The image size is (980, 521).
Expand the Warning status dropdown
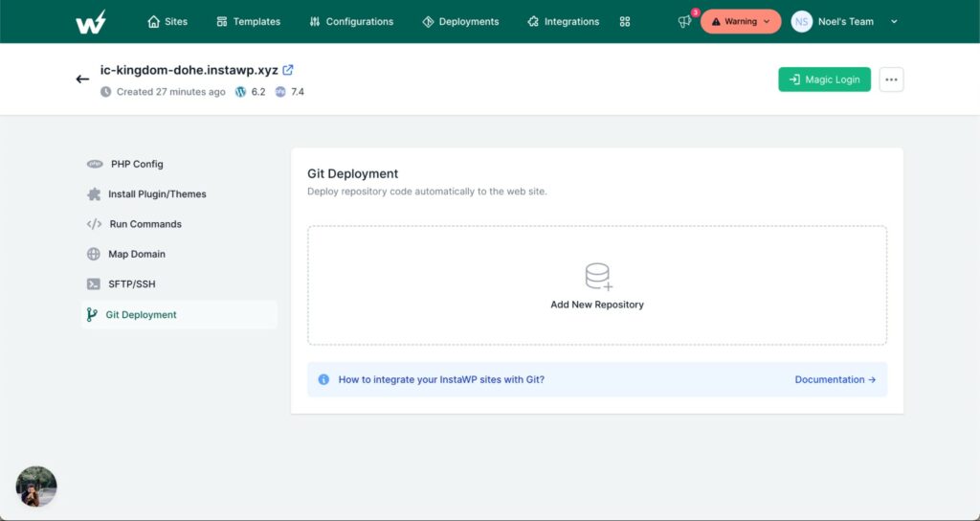[x=741, y=21]
